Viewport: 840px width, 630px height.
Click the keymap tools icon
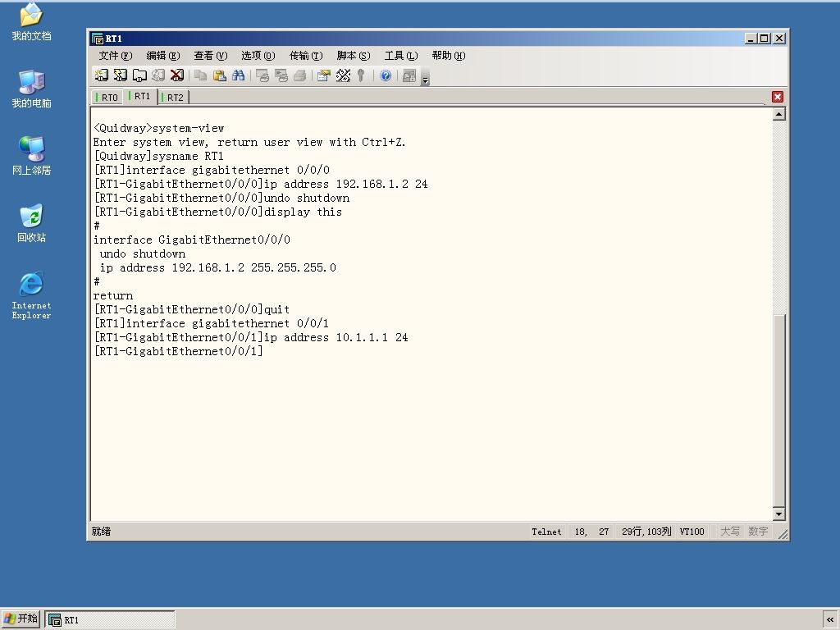pos(343,75)
